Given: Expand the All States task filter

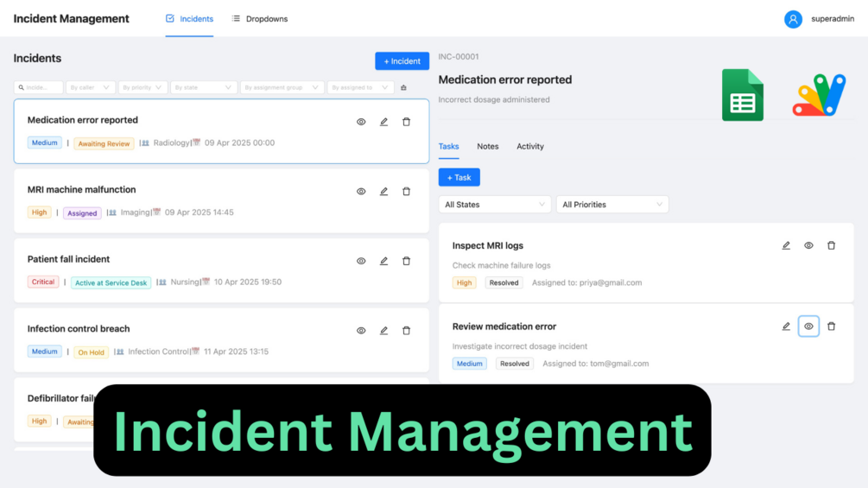Looking at the screenshot, I should 495,205.
